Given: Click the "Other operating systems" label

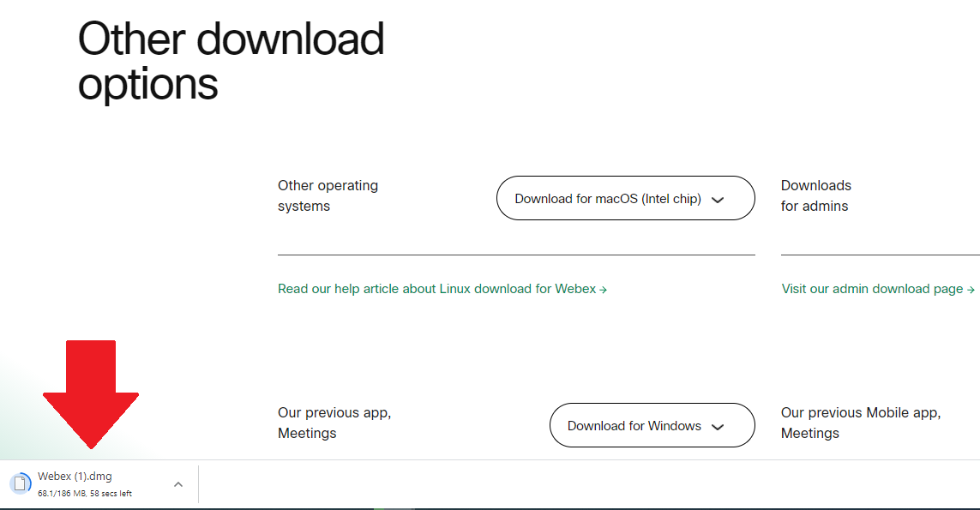Looking at the screenshot, I should 327,195.
